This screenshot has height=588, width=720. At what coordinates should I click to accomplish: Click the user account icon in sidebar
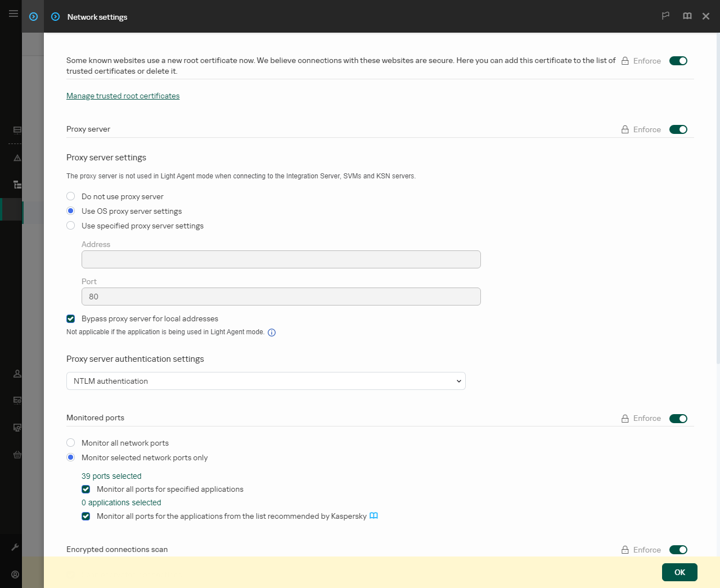click(x=15, y=574)
